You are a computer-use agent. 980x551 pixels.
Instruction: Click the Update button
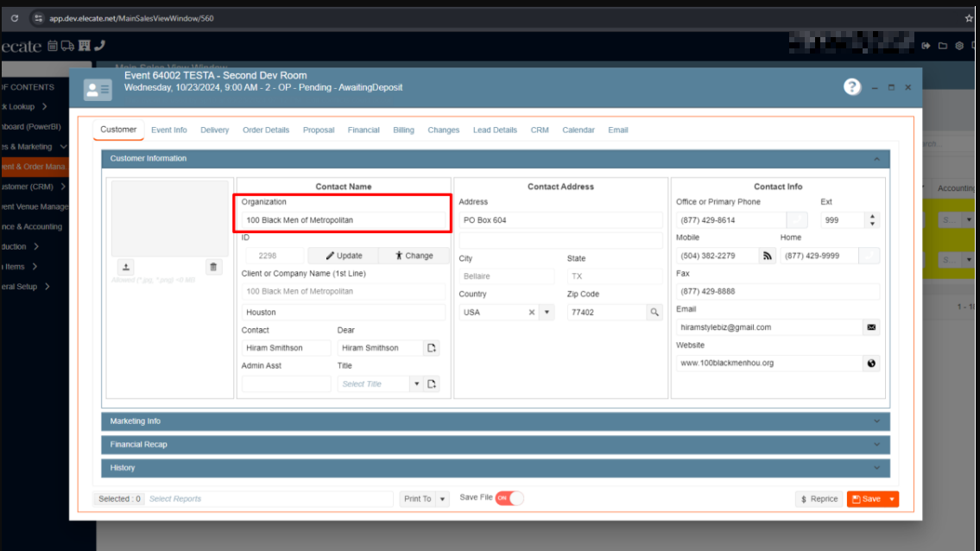coord(343,256)
